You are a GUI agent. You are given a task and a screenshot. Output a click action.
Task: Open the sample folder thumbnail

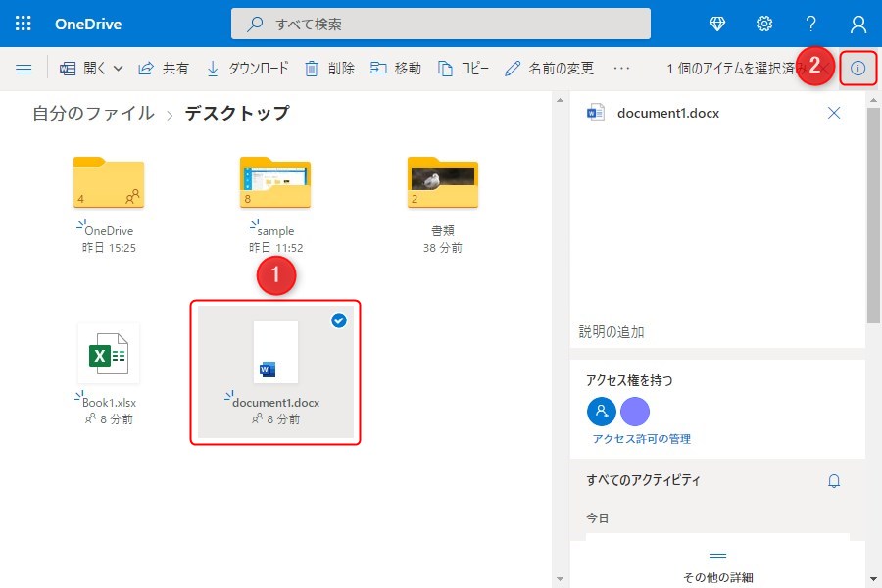click(x=275, y=183)
